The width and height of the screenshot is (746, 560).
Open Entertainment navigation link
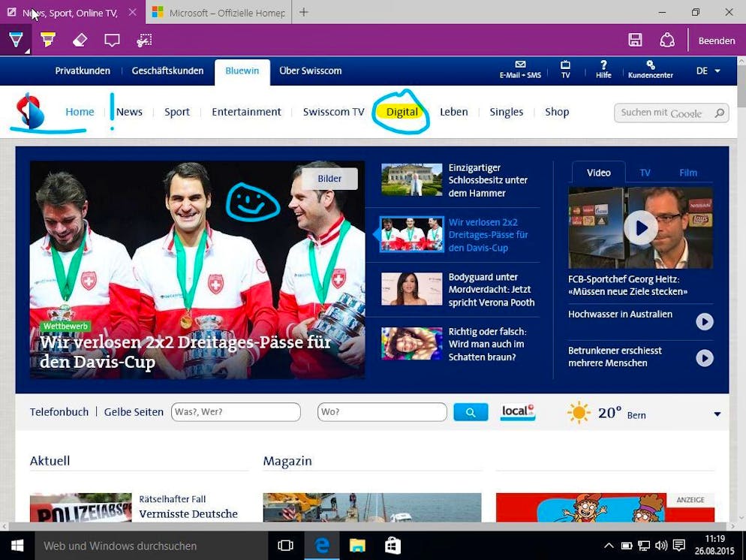pyautogui.click(x=246, y=112)
